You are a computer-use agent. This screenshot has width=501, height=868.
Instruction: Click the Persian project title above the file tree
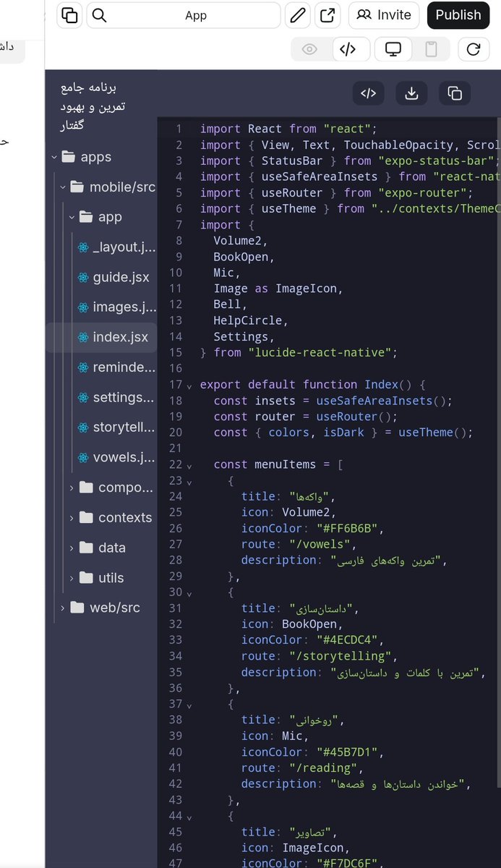(93, 106)
